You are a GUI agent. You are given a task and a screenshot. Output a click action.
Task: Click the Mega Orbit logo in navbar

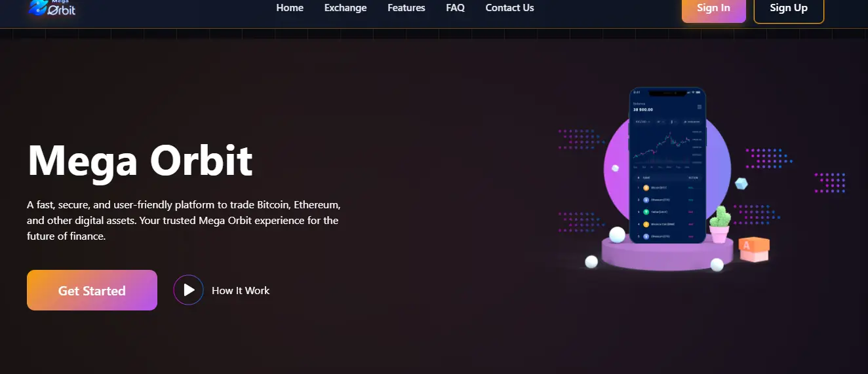tap(52, 8)
